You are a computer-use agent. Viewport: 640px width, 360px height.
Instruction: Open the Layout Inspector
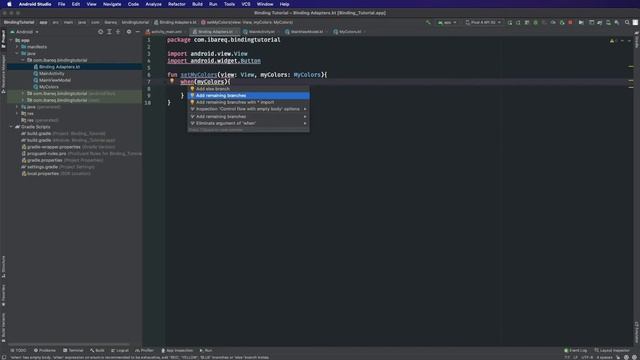(x=612, y=350)
